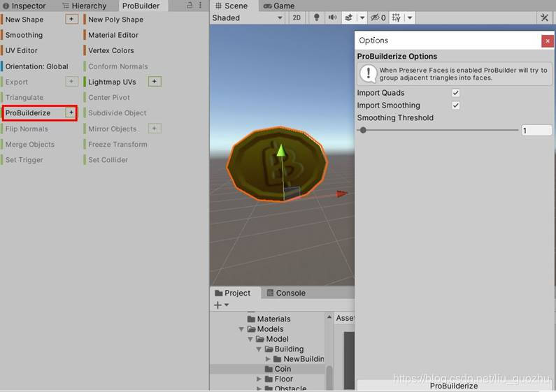This screenshot has height=392, width=556.
Task: Click the Lightmap UVs button
Action: 112,82
